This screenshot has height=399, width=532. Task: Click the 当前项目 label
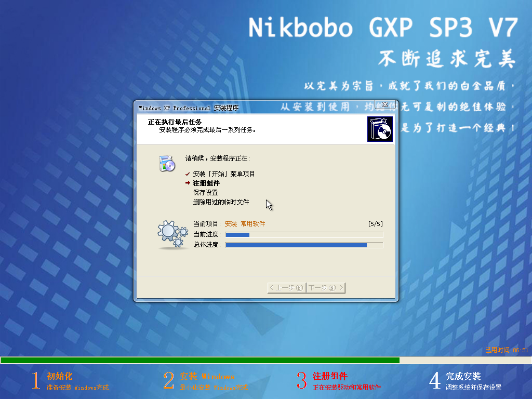207,224
